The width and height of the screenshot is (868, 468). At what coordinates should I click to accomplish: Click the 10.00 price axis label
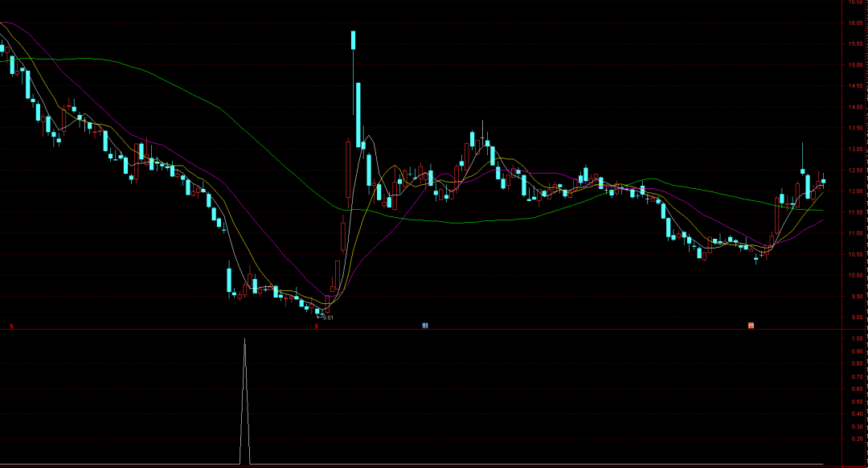[x=855, y=276]
